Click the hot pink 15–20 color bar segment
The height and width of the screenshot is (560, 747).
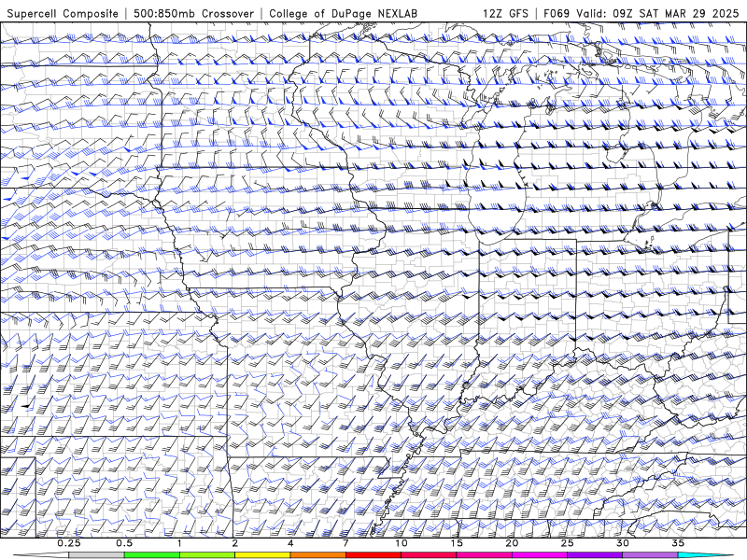point(484,555)
